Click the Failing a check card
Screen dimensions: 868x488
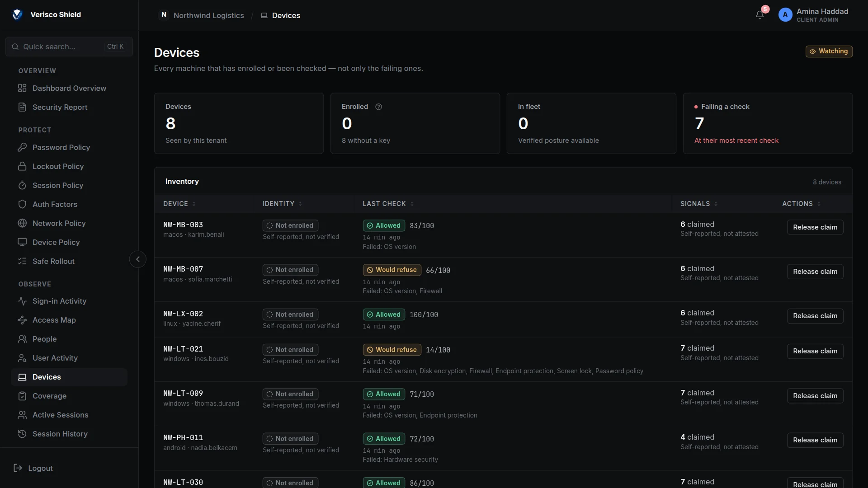768,123
